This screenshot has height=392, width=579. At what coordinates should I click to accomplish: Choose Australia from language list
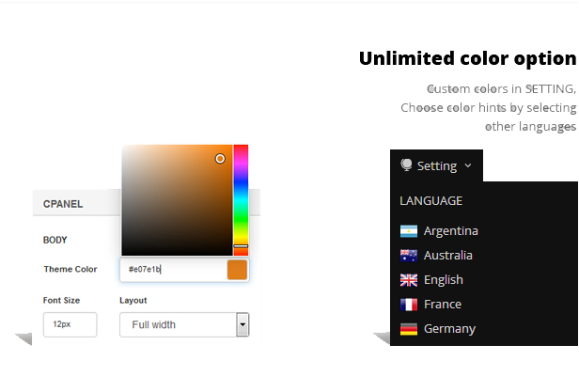pyautogui.click(x=448, y=256)
